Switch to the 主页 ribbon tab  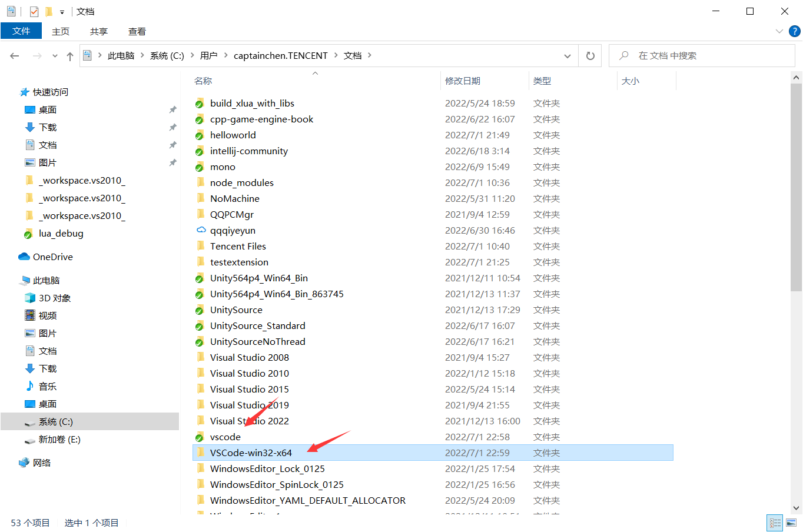(x=61, y=31)
